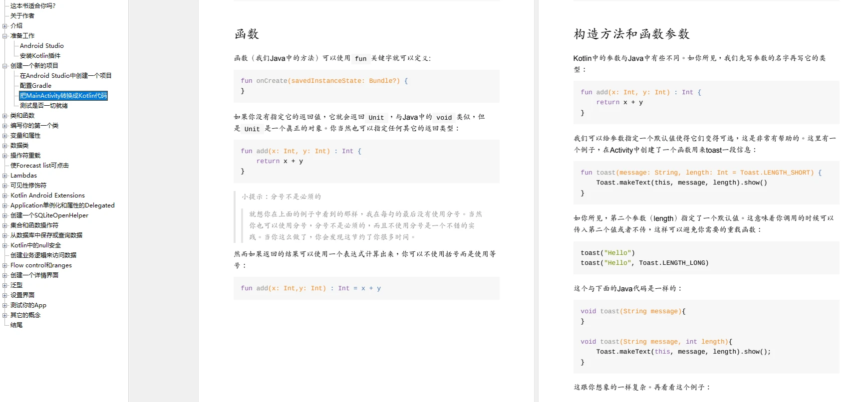Open 在Android Studio中创建一个项目 bookmark
The width and height of the screenshot is (868, 402).
(x=66, y=76)
